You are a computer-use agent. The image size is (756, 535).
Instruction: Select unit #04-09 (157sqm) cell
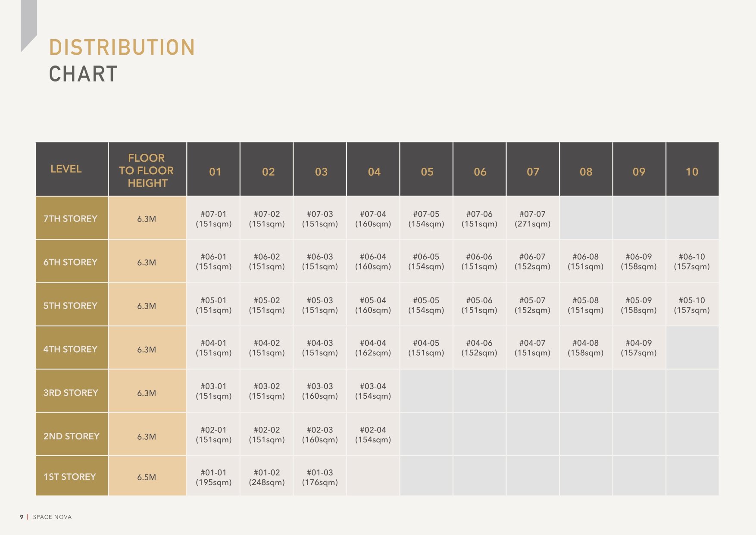coord(639,348)
